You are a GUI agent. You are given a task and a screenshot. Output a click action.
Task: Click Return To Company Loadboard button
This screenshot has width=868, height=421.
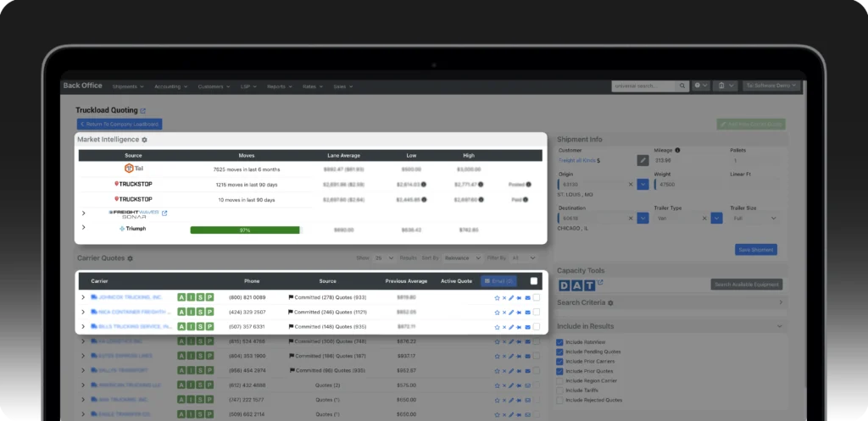coord(119,125)
